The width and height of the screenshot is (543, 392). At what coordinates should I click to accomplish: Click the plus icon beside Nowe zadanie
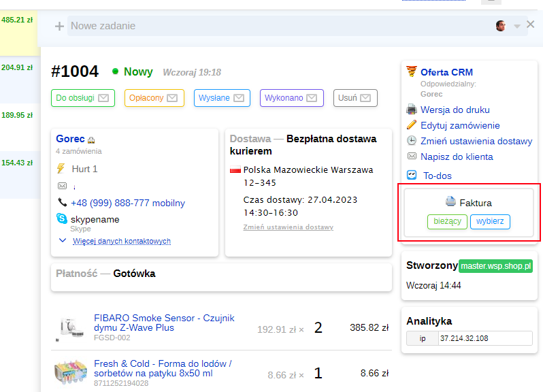[x=59, y=27]
